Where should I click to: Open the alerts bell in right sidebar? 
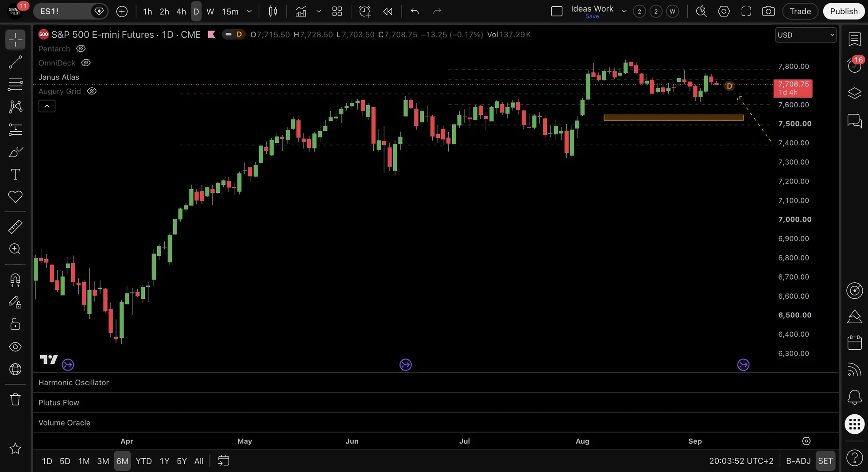pos(854,397)
